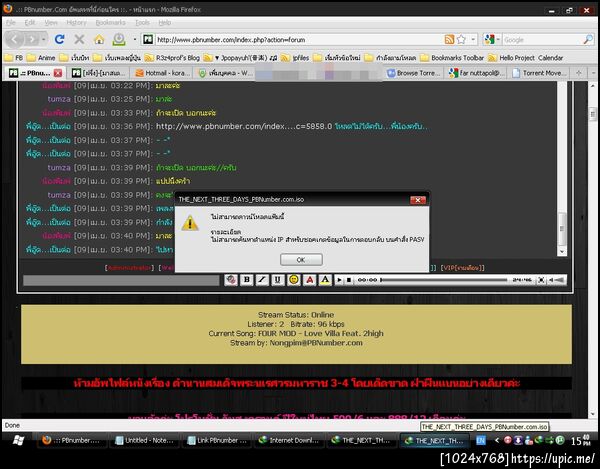Toggle player fullscreen icon
Viewport: 600px width, 469px height.
click(x=541, y=280)
